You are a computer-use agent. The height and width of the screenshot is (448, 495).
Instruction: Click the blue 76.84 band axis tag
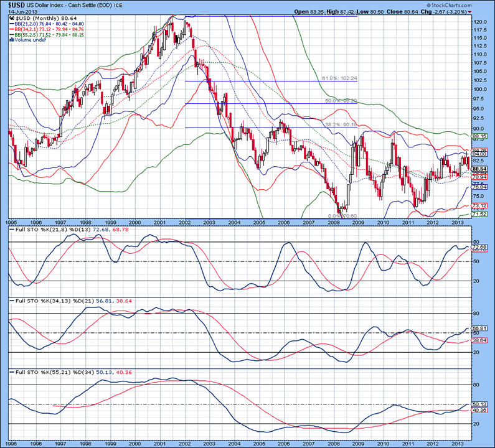coord(478,187)
